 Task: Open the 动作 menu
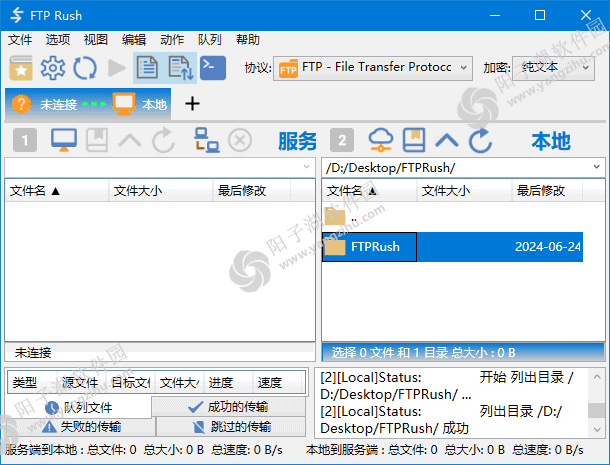click(172, 40)
